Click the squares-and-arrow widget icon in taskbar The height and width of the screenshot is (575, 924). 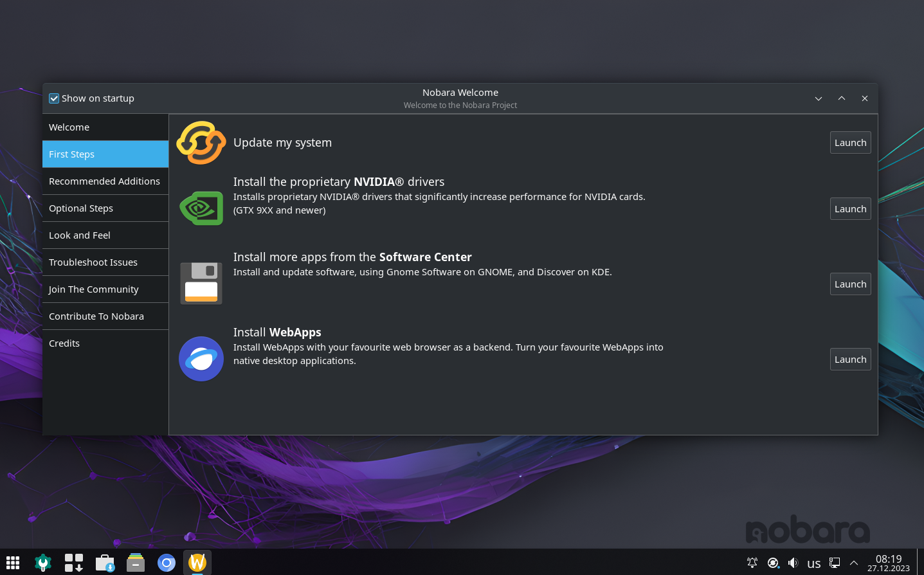click(x=74, y=563)
